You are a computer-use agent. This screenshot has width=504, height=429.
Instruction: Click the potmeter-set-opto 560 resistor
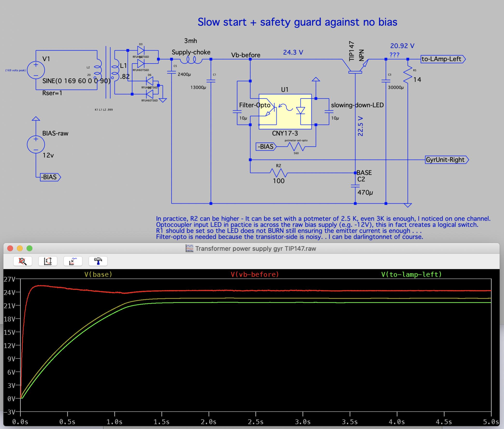[296, 147]
